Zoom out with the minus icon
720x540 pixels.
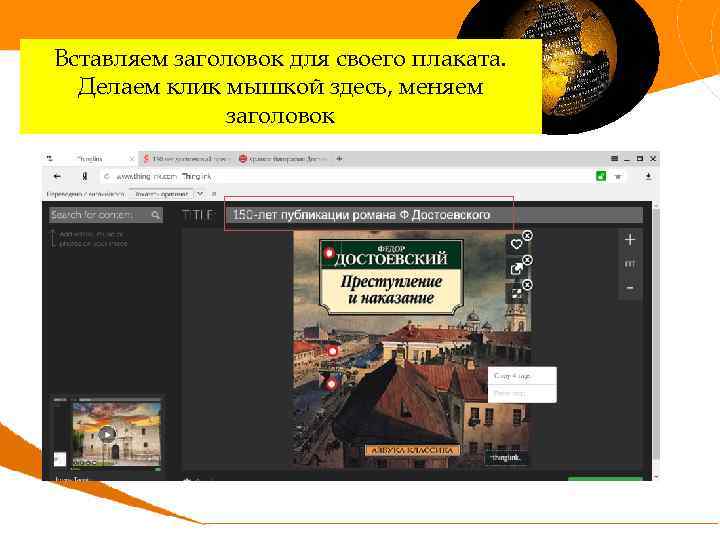point(630,288)
